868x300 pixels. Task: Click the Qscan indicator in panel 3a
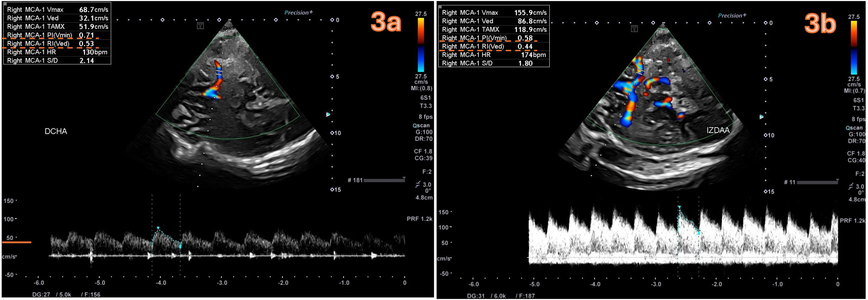point(421,125)
